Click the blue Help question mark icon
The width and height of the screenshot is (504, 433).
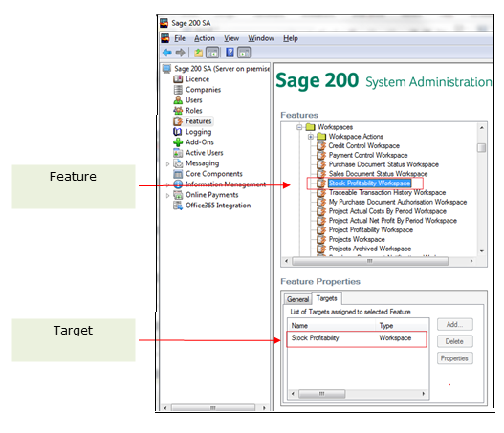[x=230, y=53]
